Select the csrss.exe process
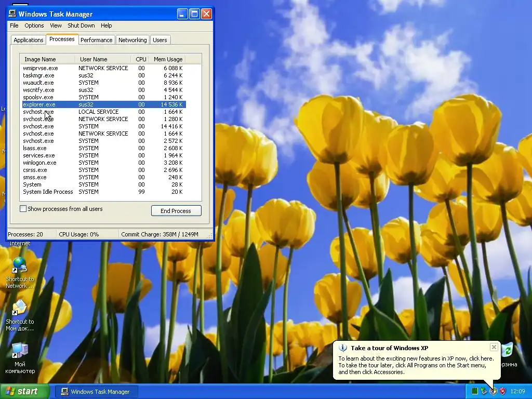 (104, 170)
